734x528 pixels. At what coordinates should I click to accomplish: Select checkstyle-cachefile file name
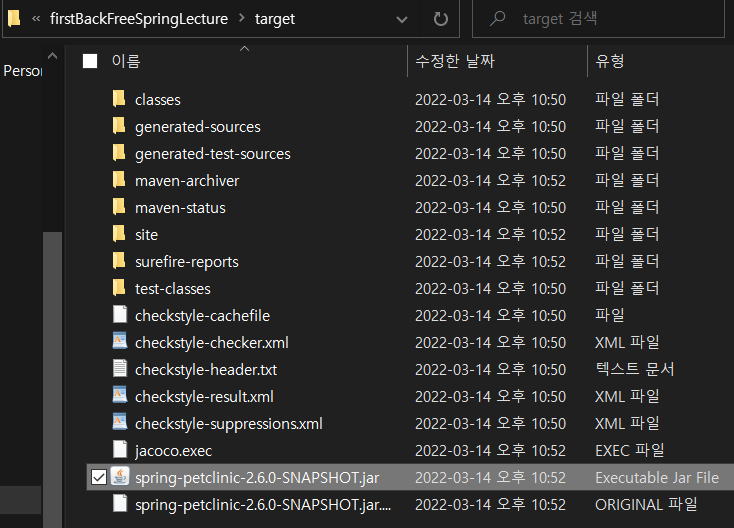(202, 316)
